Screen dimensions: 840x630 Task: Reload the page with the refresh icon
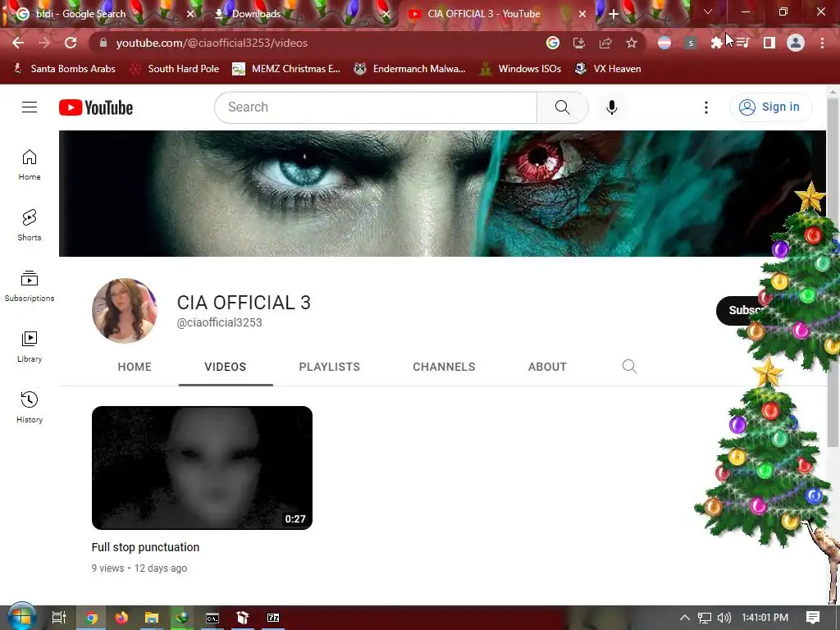71,43
